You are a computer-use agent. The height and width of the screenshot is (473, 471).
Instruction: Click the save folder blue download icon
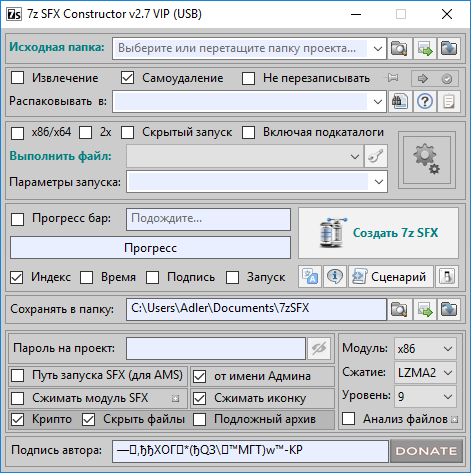[449, 309]
